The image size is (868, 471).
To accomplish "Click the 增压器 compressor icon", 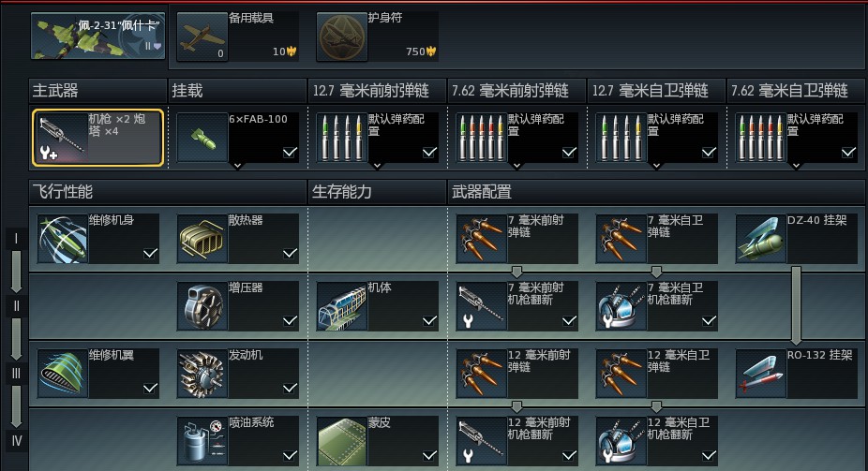I will click(202, 306).
